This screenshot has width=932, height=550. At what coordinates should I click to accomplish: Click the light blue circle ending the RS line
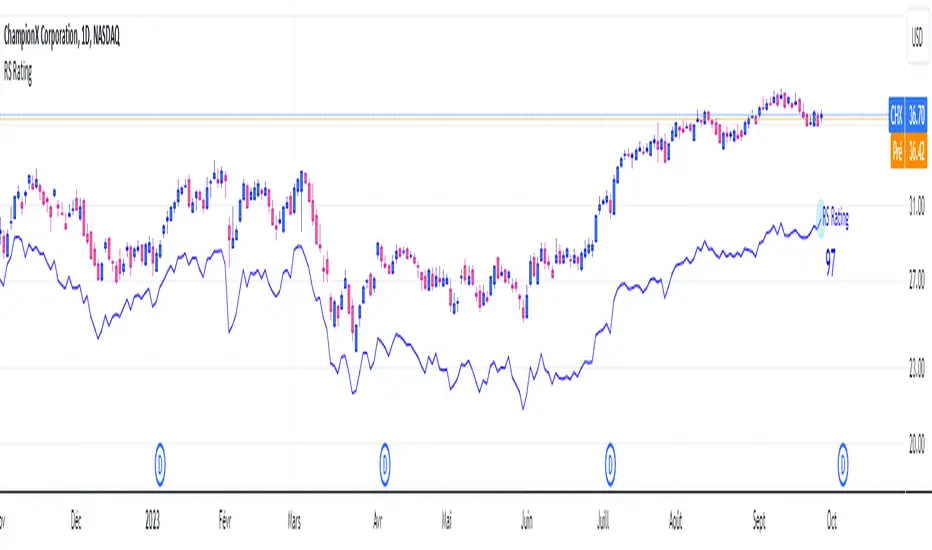(822, 211)
